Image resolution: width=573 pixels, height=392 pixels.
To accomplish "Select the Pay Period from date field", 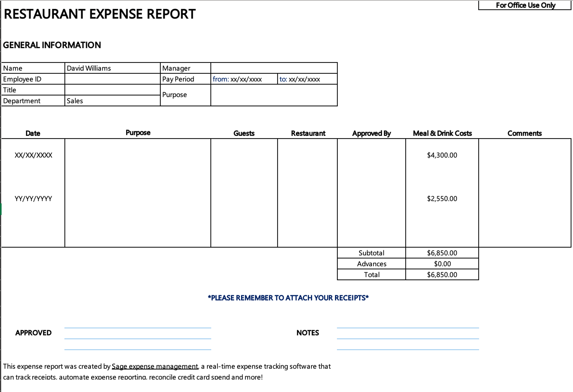I will [245, 79].
